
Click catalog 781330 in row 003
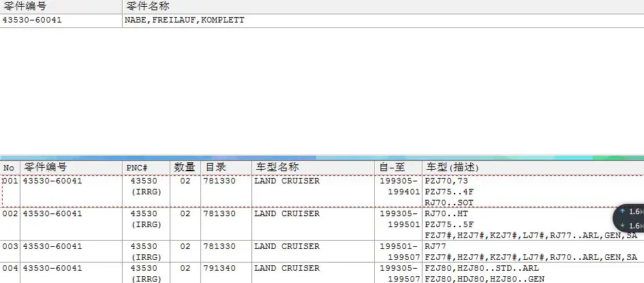219,246
